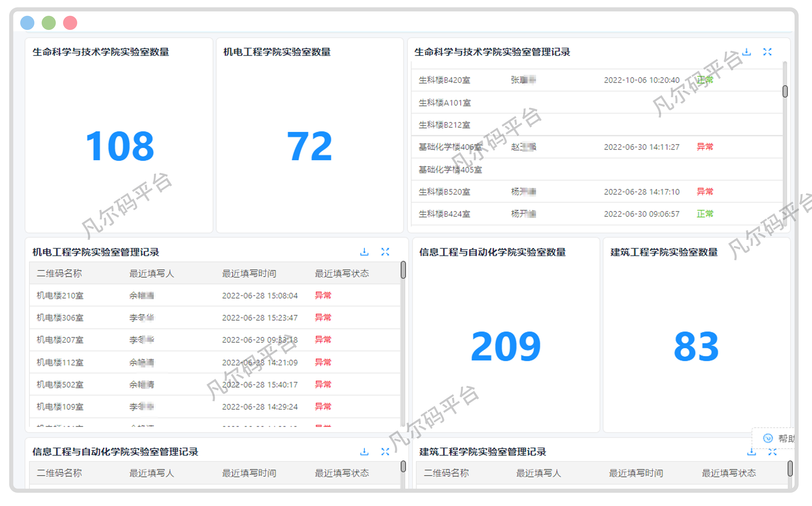Download 生命科学与技术学院实验室管理记录 data

pos(746,52)
